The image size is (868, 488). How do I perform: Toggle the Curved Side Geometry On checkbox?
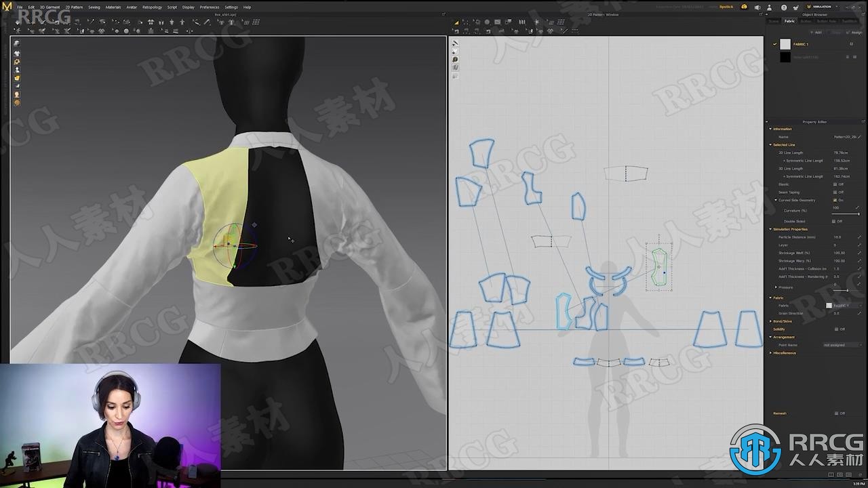pos(835,200)
